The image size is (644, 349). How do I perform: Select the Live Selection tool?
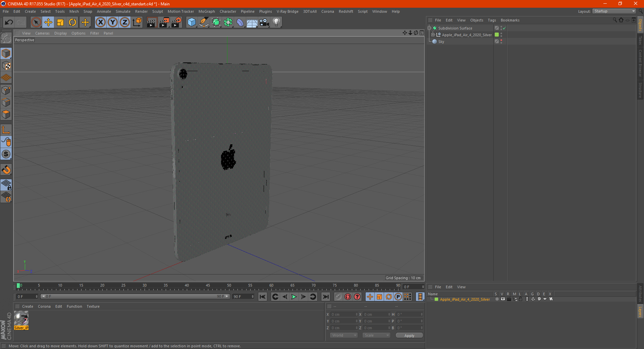coord(36,22)
